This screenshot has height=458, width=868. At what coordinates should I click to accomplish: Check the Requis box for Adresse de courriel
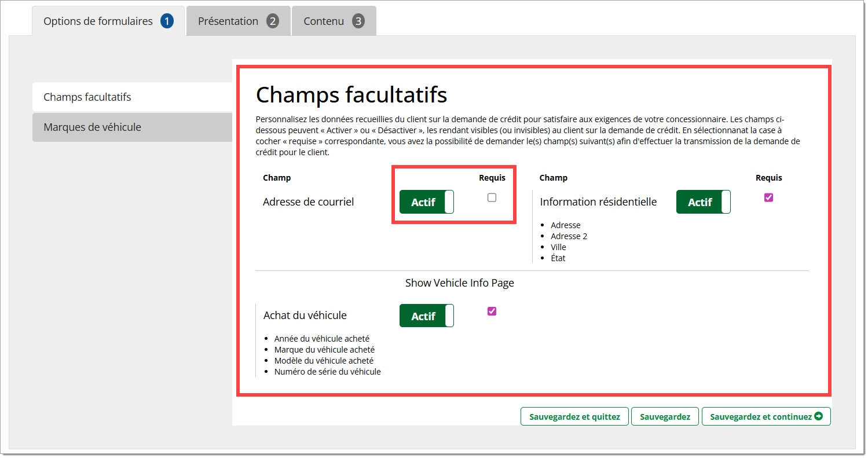[492, 197]
